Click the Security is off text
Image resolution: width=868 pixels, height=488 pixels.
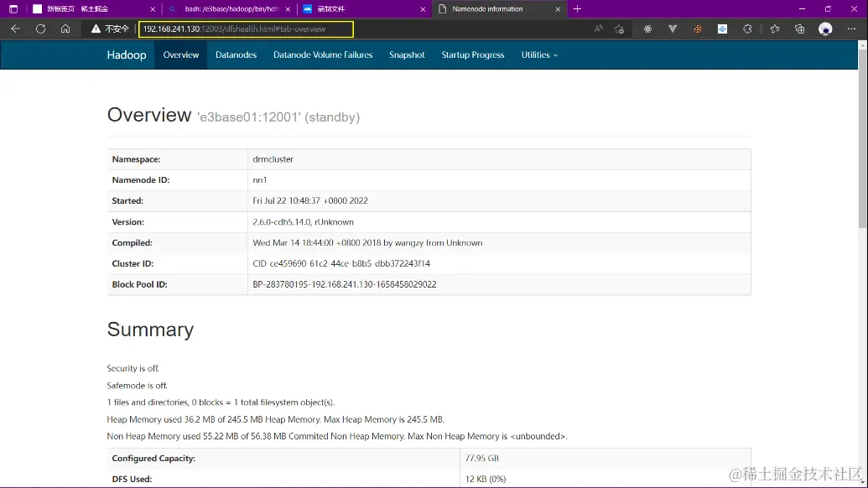pos(133,368)
